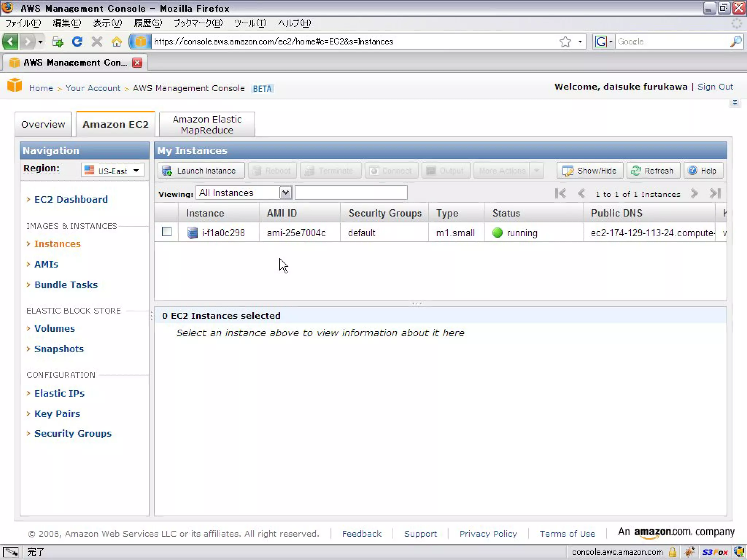Open Volumes under Elastic Block Store
747x560 pixels.
(55, 328)
